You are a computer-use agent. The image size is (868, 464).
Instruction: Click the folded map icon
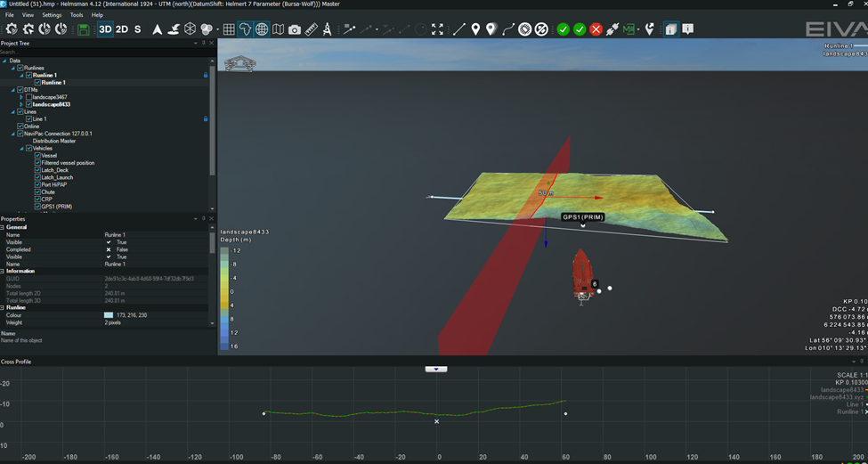(x=278, y=29)
